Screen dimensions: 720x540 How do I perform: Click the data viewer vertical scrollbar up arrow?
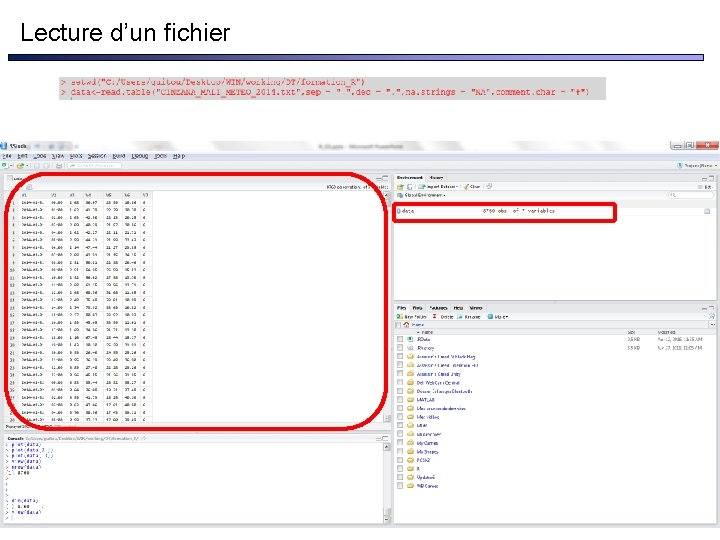[387, 195]
